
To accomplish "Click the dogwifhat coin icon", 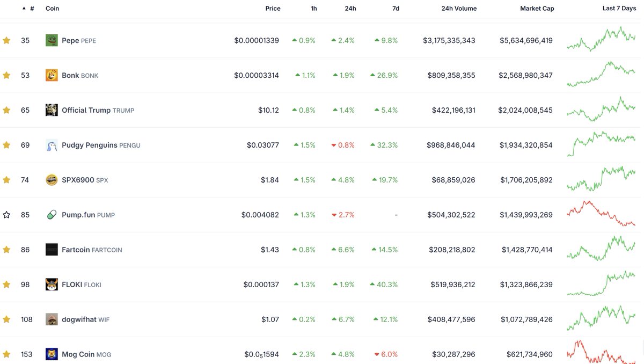I will (52, 319).
